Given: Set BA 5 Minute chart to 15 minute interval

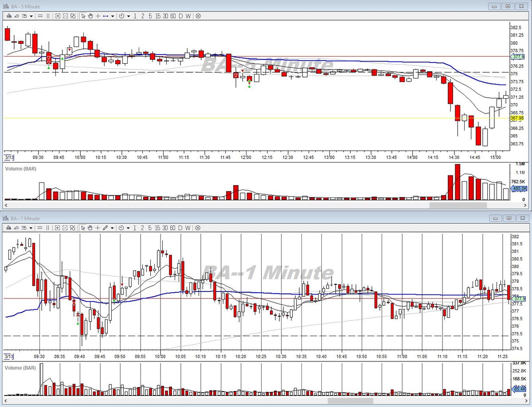Looking at the screenshot, I should coord(158,16).
